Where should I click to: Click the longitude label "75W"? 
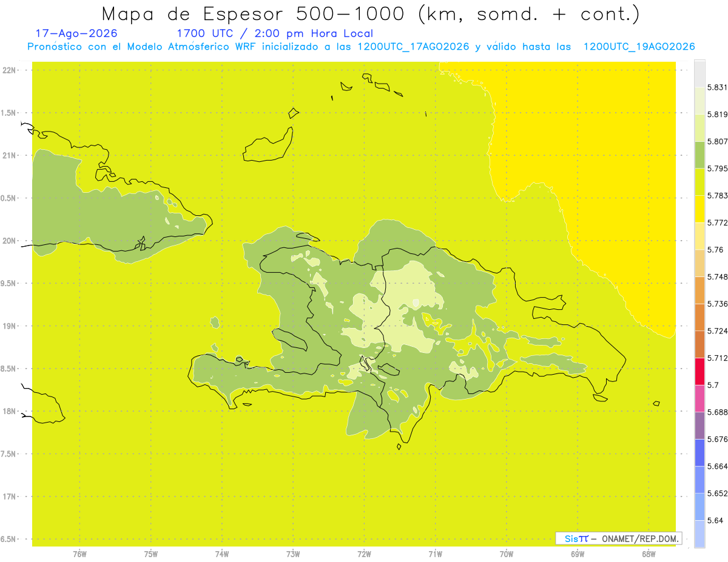click(x=151, y=554)
